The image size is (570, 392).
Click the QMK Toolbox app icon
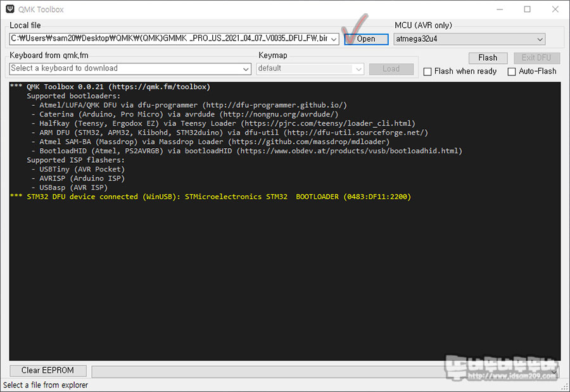10,9
